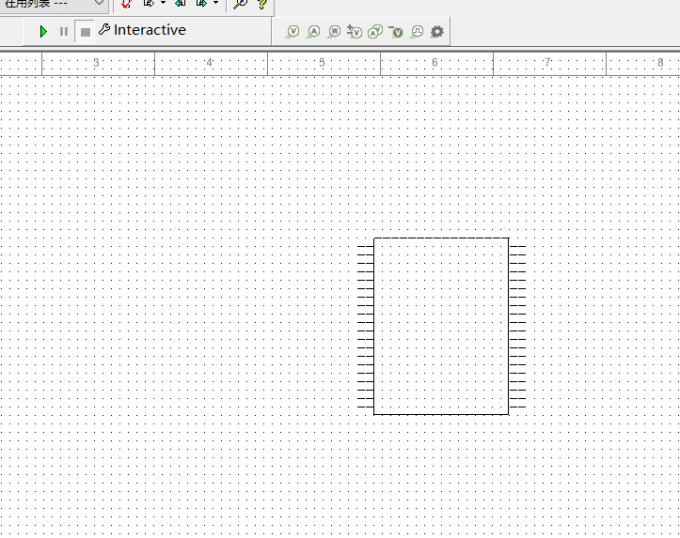Place a digital probe
The width and height of the screenshot is (680, 538).
[x=416, y=32]
